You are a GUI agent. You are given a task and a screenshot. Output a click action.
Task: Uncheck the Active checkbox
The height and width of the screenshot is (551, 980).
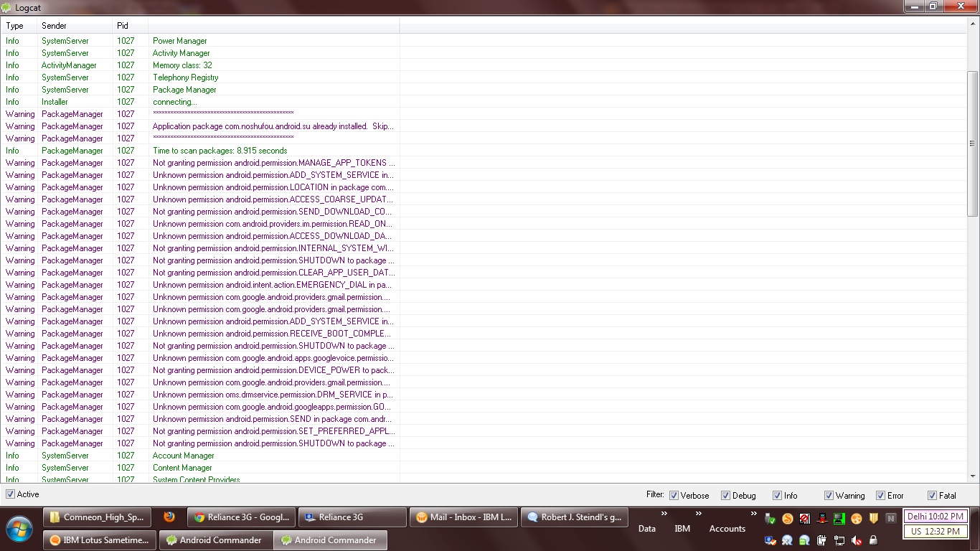(10, 494)
